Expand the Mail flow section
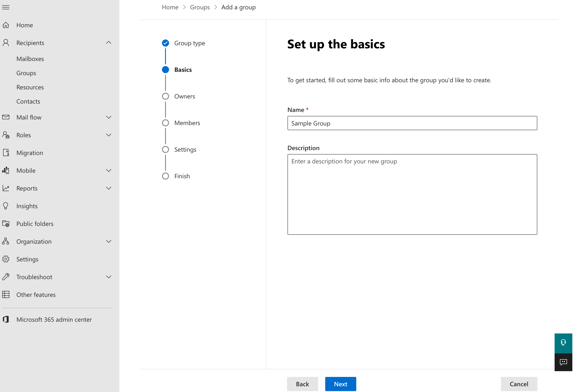The height and width of the screenshot is (392, 579). 109,117
